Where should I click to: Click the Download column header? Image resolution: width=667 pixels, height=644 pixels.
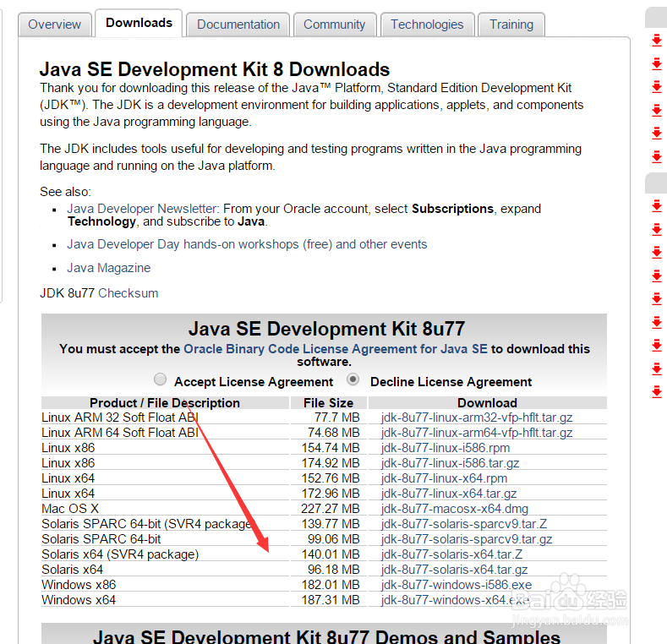pyautogui.click(x=488, y=403)
